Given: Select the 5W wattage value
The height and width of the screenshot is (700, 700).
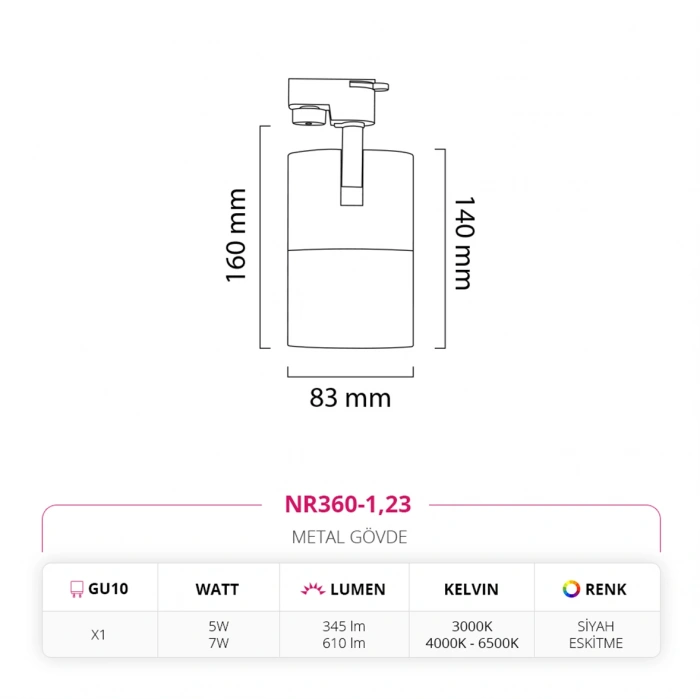Looking at the screenshot, I should (217, 627).
